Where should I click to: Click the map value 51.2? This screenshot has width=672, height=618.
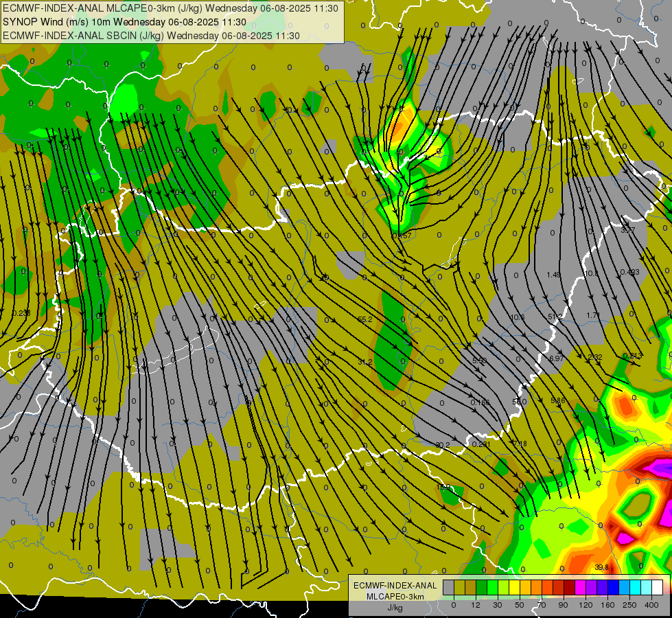click(555, 317)
